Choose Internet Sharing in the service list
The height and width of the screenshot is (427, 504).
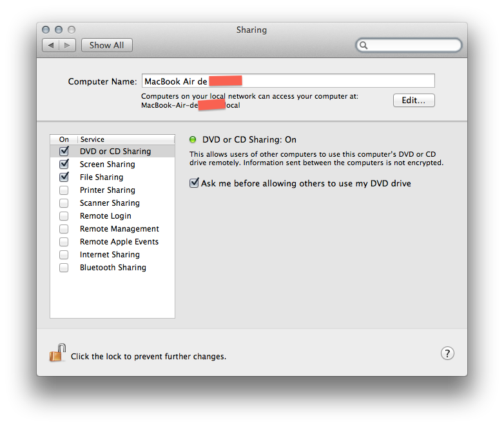point(110,255)
